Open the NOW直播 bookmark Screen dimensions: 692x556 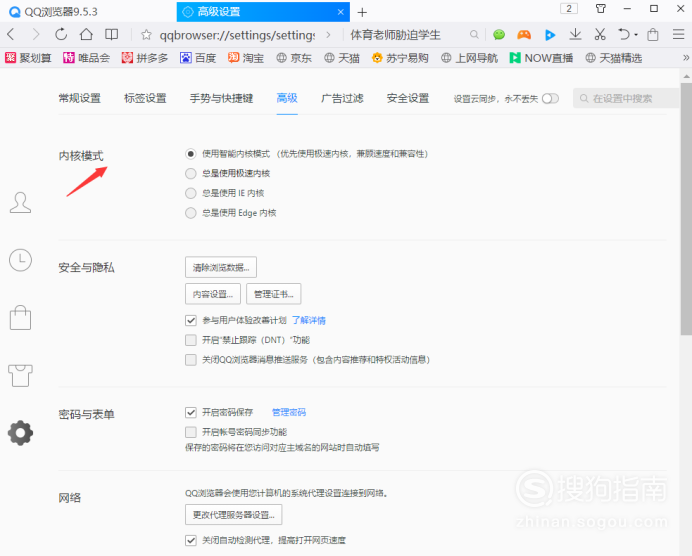541,58
